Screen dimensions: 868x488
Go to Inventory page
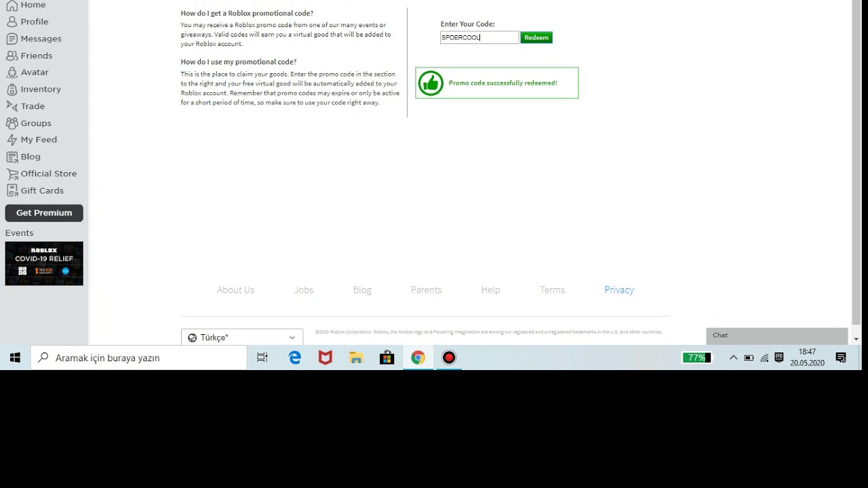tap(41, 89)
